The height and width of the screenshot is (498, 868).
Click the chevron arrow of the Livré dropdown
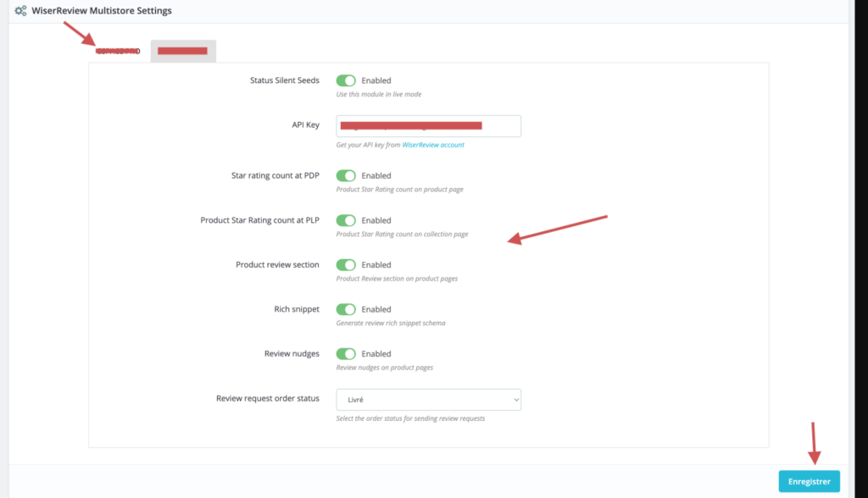(x=514, y=400)
